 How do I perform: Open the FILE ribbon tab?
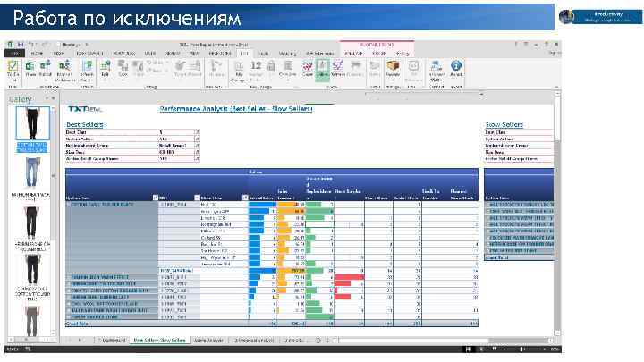(x=14, y=54)
